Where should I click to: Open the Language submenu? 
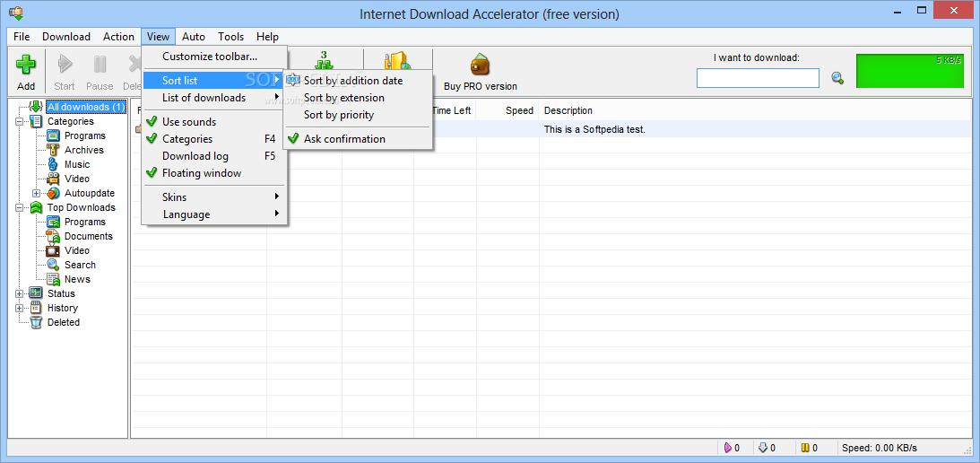pos(214,214)
